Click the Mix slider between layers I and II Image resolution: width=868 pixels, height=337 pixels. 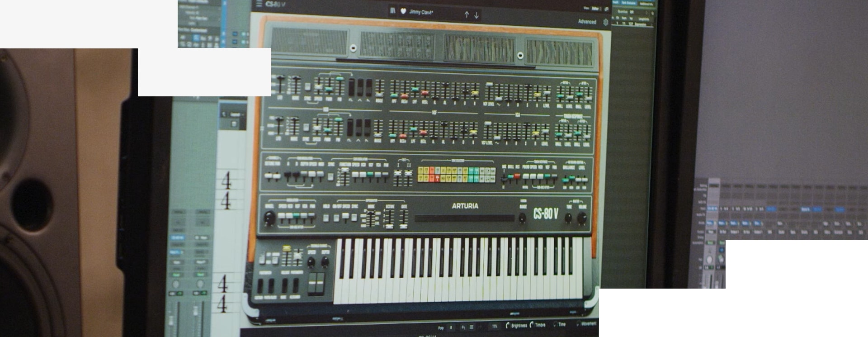tap(504, 178)
